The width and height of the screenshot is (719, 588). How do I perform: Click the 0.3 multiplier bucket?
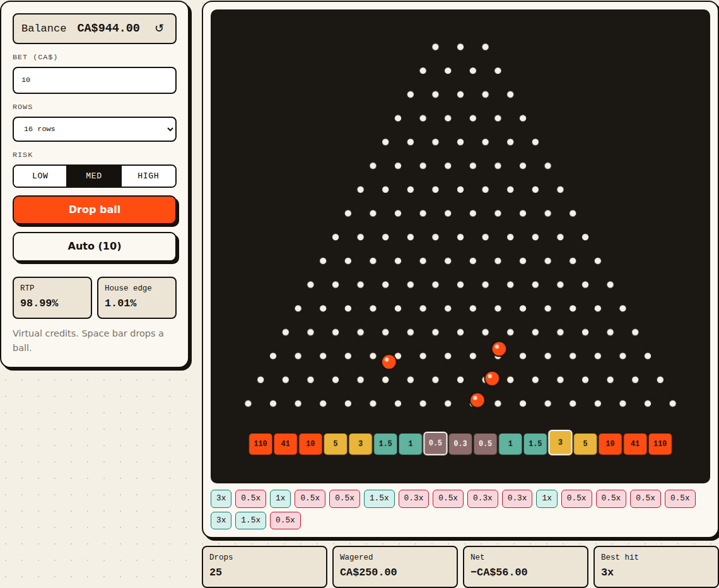coord(460,444)
